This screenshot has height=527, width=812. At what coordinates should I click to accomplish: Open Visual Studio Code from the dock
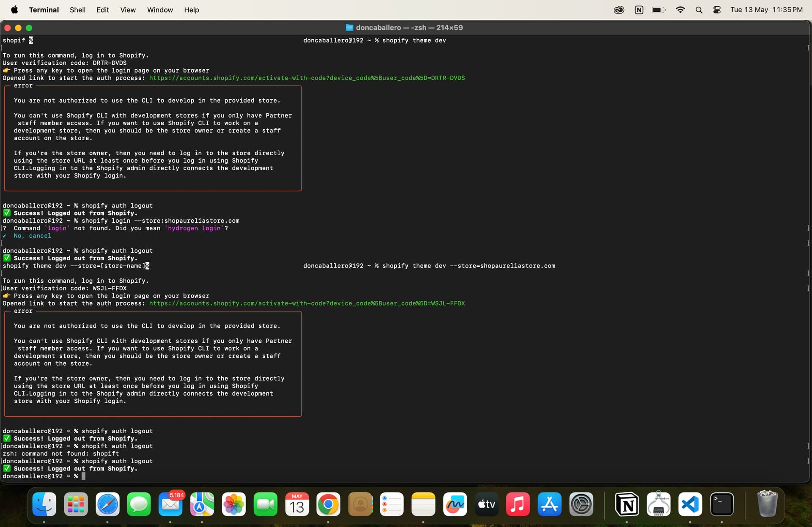coord(690,504)
